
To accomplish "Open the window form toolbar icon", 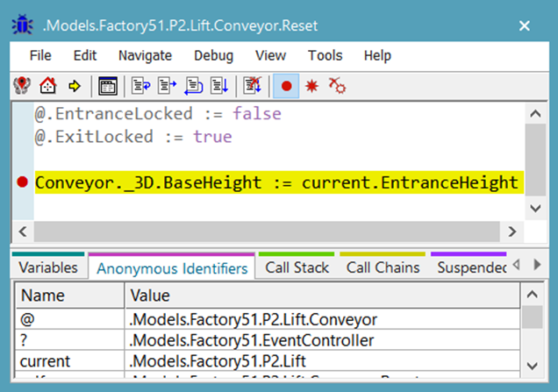I will coord(108,86).
